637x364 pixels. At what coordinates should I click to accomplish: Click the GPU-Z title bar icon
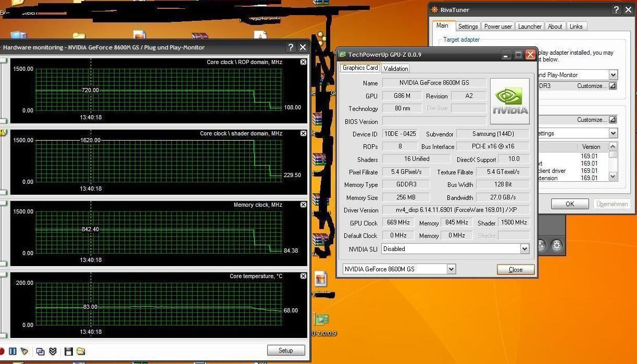[342, 55]
